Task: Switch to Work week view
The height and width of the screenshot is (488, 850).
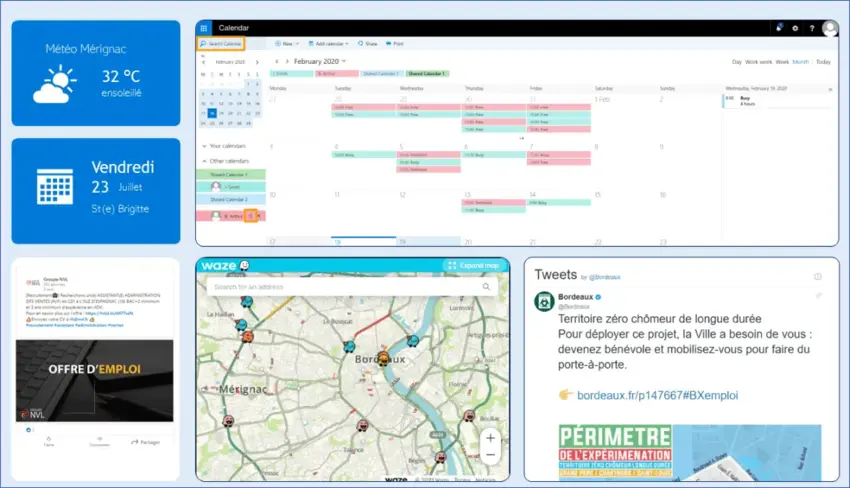Action: tap(758, 62)
